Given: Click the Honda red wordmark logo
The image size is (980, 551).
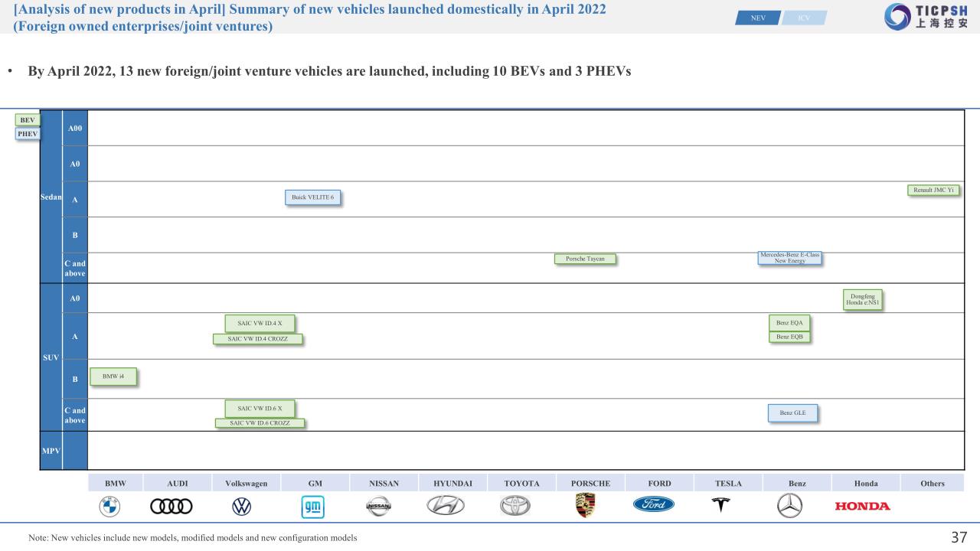Looking at the screenshot, I should (862, 506).
